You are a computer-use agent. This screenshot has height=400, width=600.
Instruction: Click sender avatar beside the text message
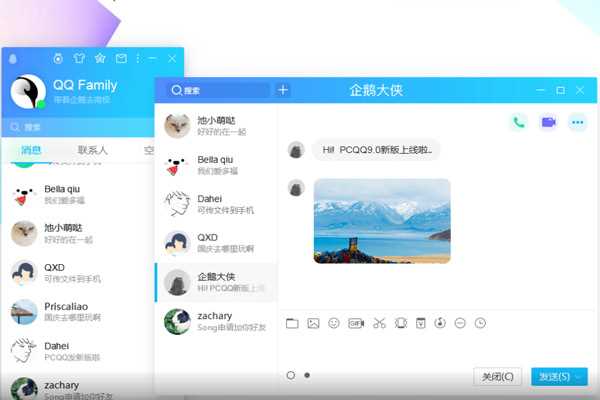pyautogui.click(x=296, y=150)
